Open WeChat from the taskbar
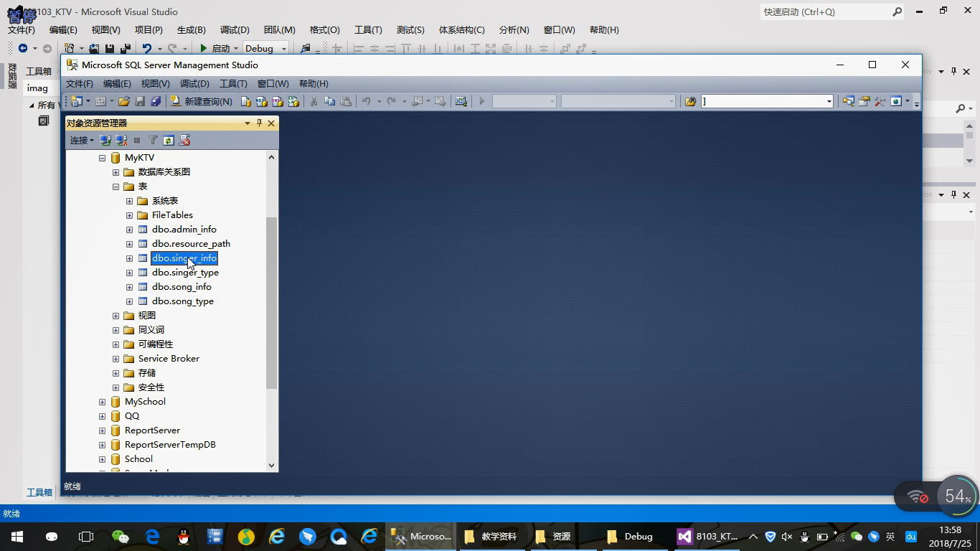 pyautogui.click(x=121, y=536)
